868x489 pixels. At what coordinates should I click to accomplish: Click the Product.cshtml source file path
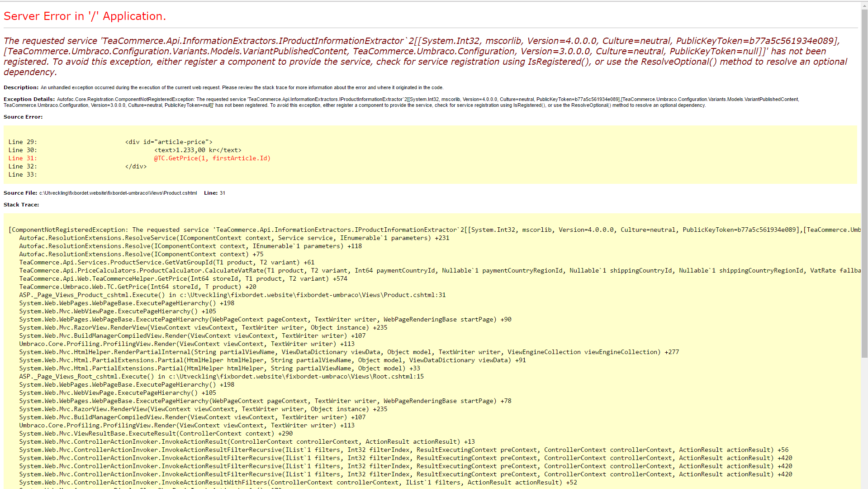coord(118,193)
